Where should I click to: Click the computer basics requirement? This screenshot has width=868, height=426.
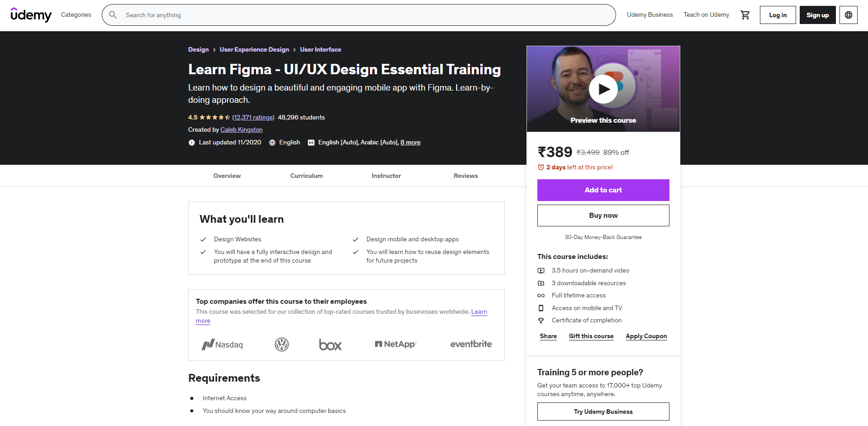coord(274,411)
